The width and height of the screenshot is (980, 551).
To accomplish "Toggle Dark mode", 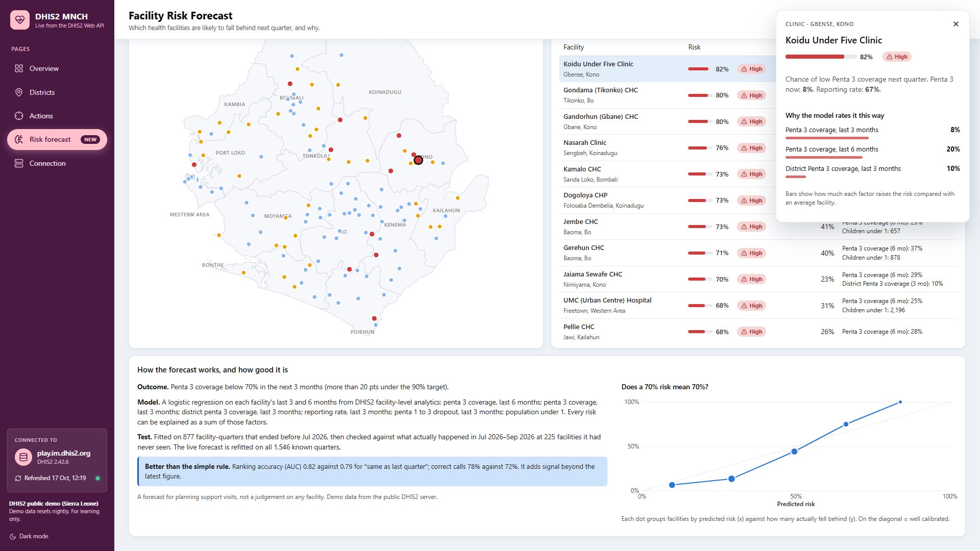I will pos(29,536).
